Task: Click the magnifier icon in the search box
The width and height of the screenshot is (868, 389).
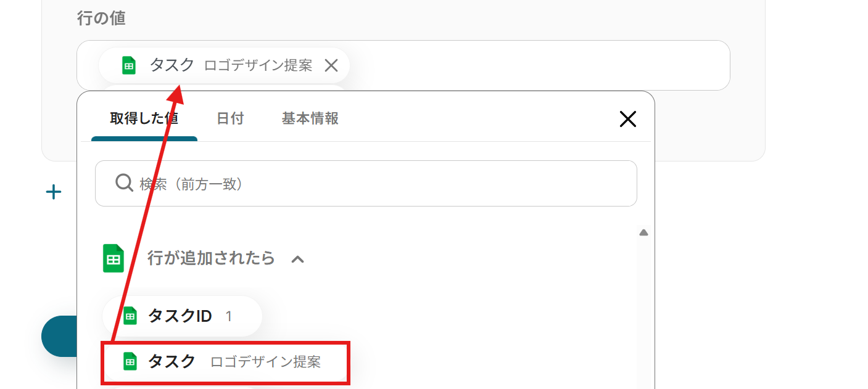Action: 124,183
